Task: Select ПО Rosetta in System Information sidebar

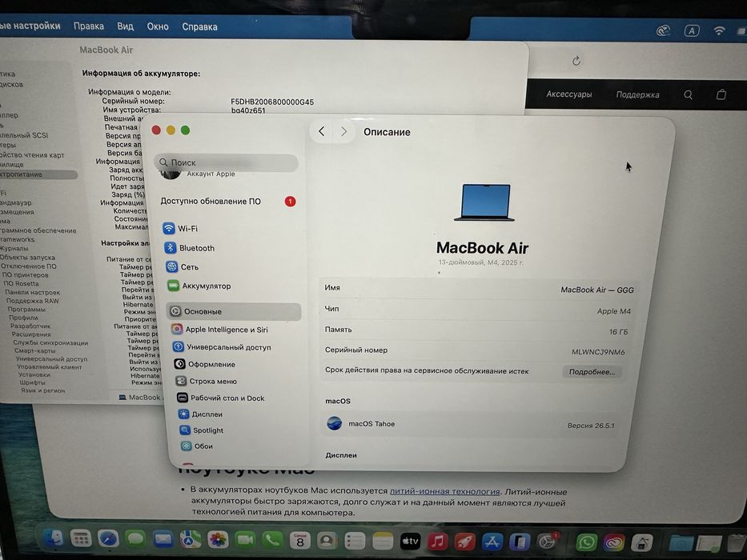Action: (20, 283)
